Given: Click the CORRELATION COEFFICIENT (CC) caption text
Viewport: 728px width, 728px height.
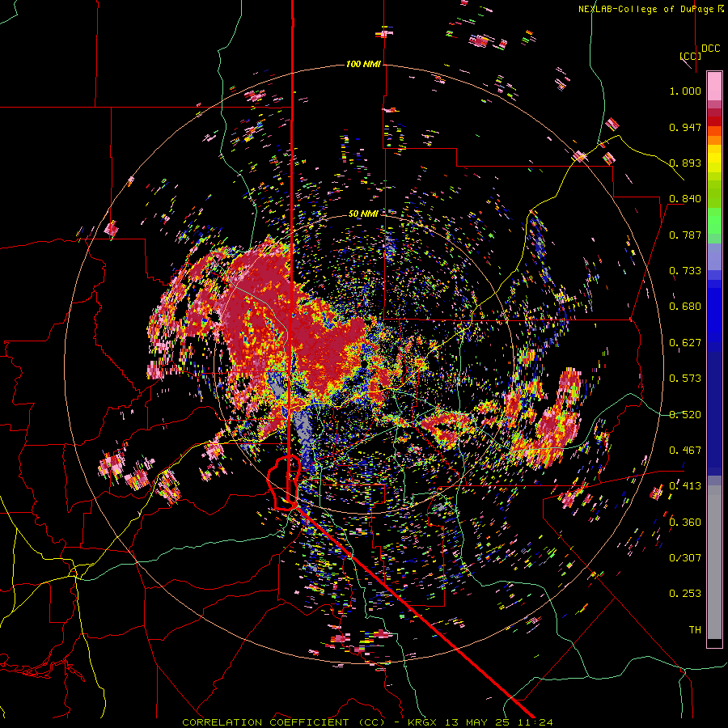Looking at the screenshot, I should [x=283, y=722].
